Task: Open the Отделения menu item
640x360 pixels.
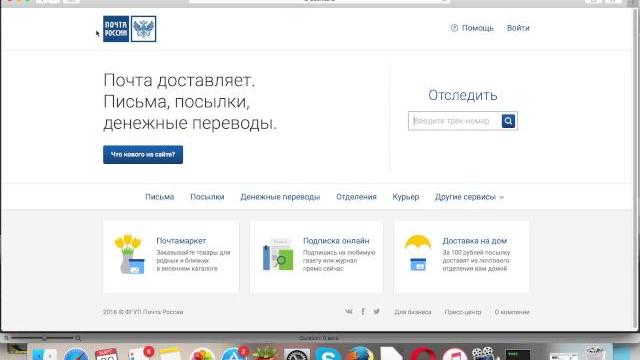Action: coord(356,197)
